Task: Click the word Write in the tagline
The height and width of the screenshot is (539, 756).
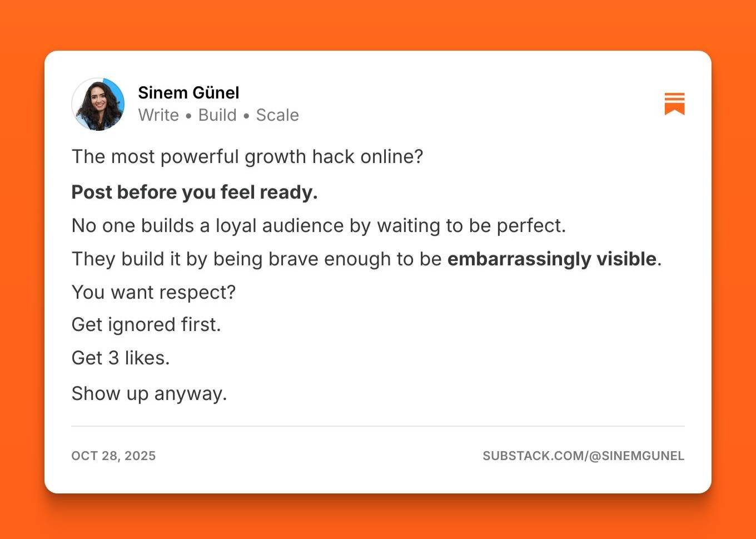Action: pyautogui.click(x=158, y=115)
